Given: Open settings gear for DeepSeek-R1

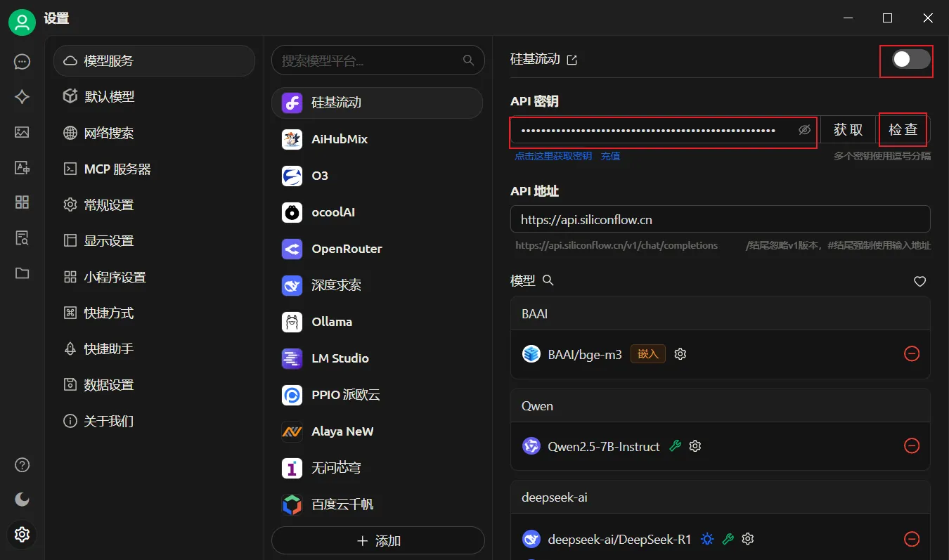Looking at the screenshot, I should [748, 539].
